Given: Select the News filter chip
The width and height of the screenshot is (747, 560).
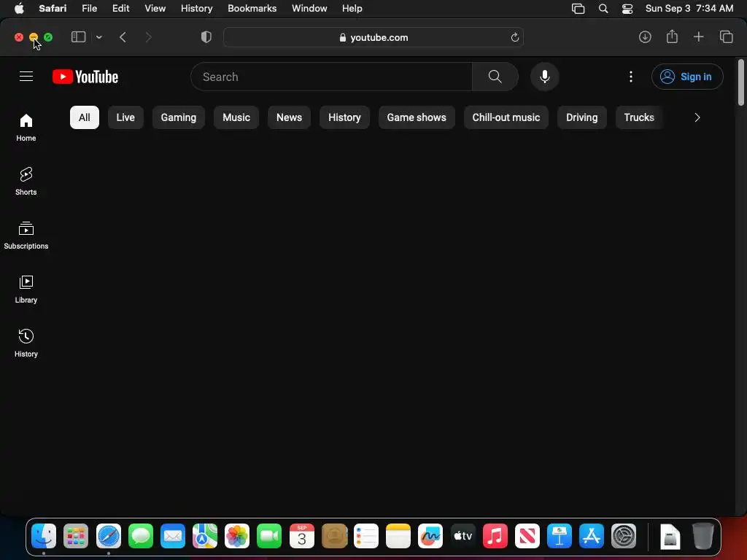Looking at the screenshot, I should coord(289,117).
